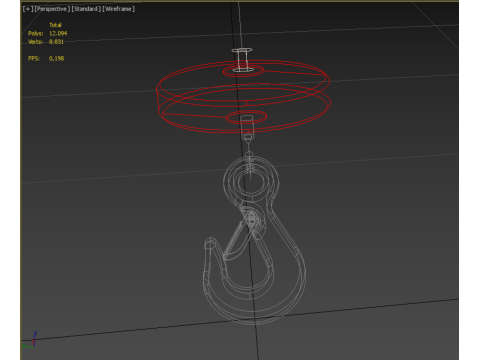Screen dimensions: 480x360
Task: Open the Perspective point-of-view menu
Action: 52,9
